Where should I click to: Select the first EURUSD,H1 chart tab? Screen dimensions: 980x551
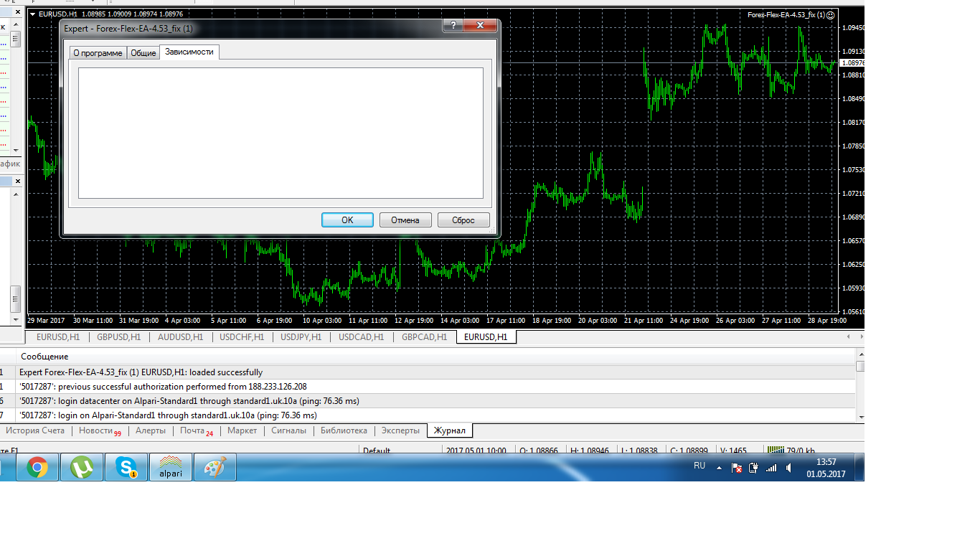coord(57,337)
